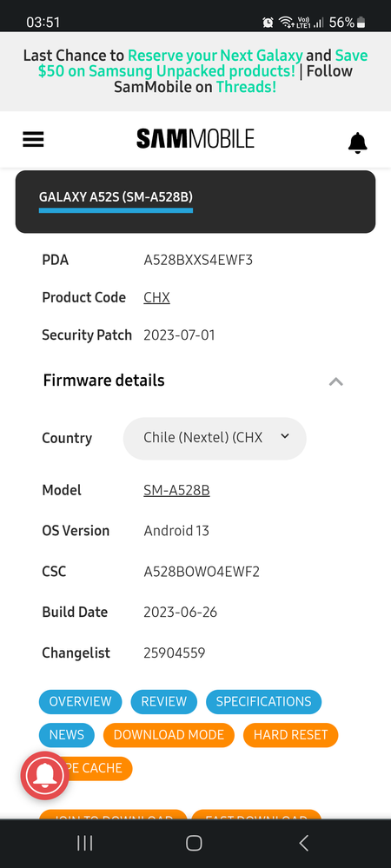The height and width of the screenshot is (868, 391).
Task: Open the SM-A528B model link
Action: (176, 490)
